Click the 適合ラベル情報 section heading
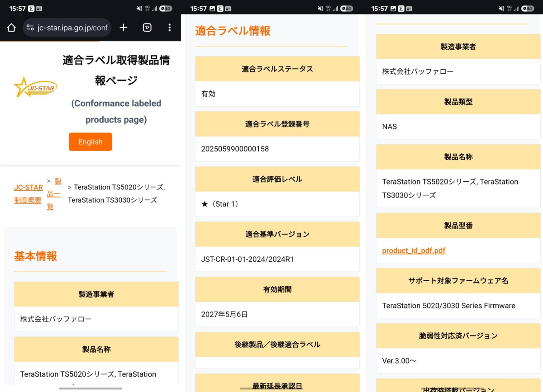 (x=233, y=31)
